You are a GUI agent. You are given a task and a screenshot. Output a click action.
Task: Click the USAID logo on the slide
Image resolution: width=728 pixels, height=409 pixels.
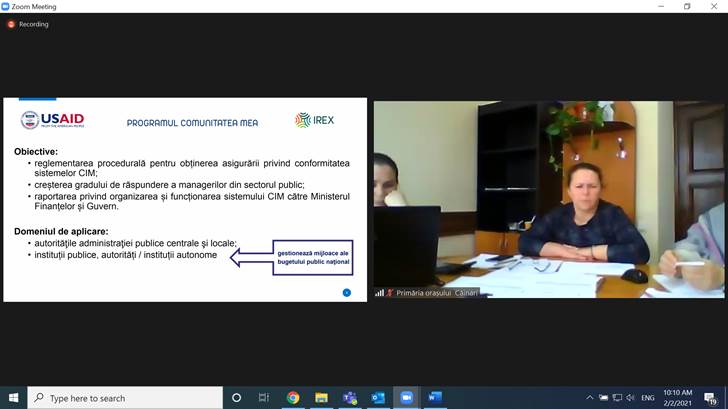53,121
